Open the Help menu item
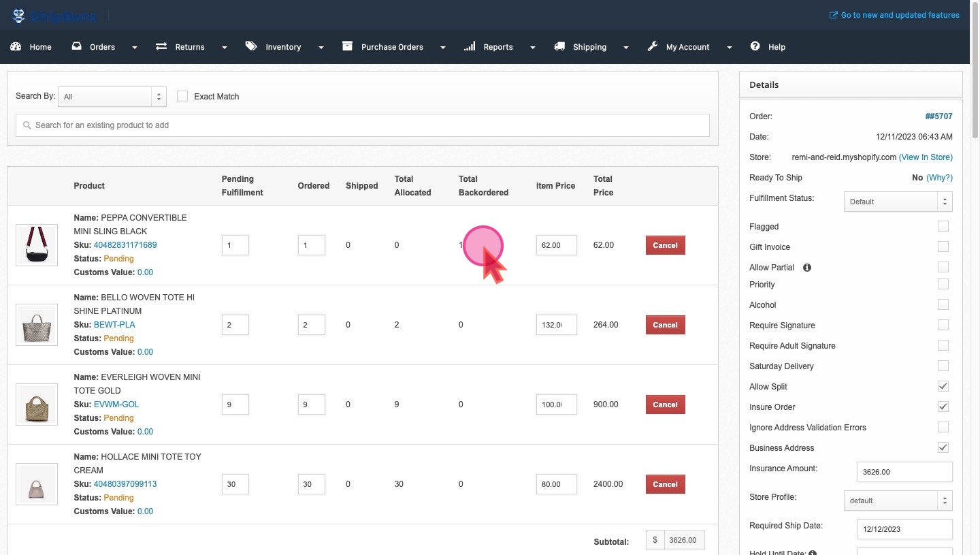 (x=777, y=47)
